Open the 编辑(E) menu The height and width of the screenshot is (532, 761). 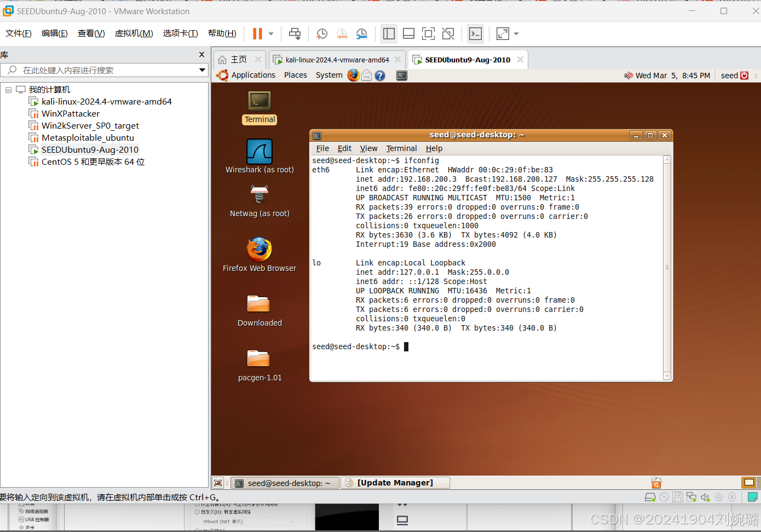[x=55, y=33]
